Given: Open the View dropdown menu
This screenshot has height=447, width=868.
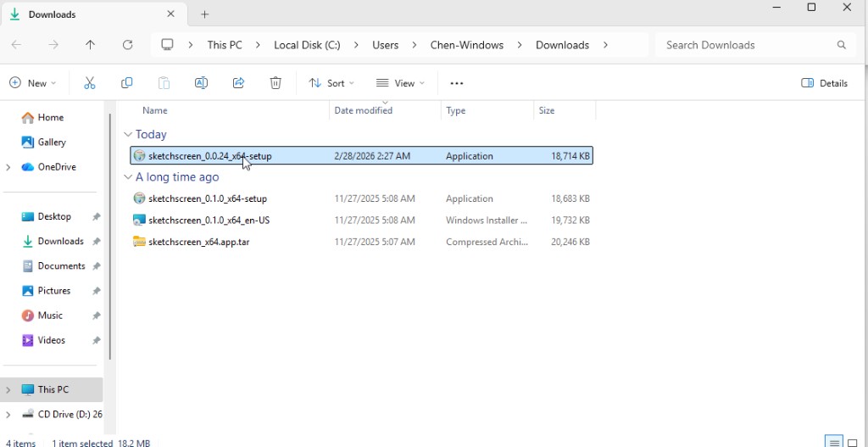Looking at the screenshot, I should point(400,83).
